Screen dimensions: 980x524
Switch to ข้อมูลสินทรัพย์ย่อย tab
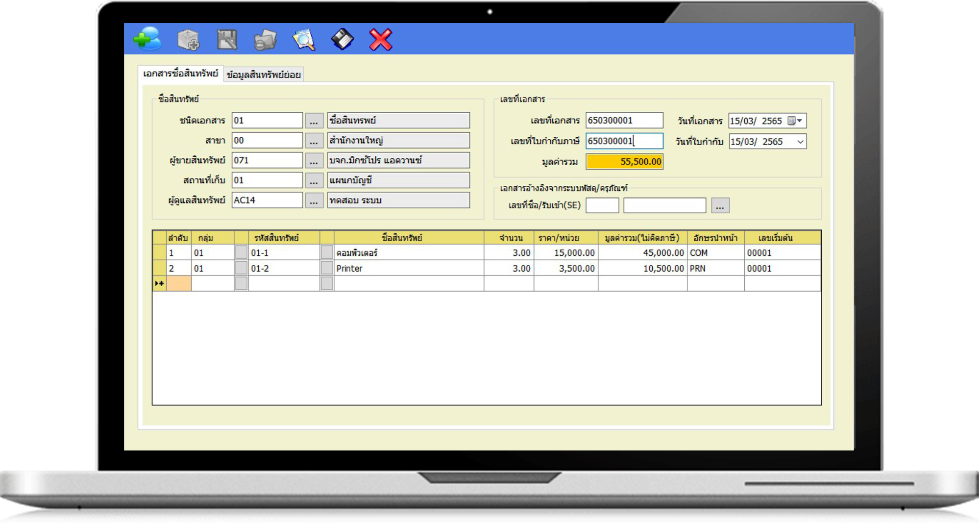264,75
